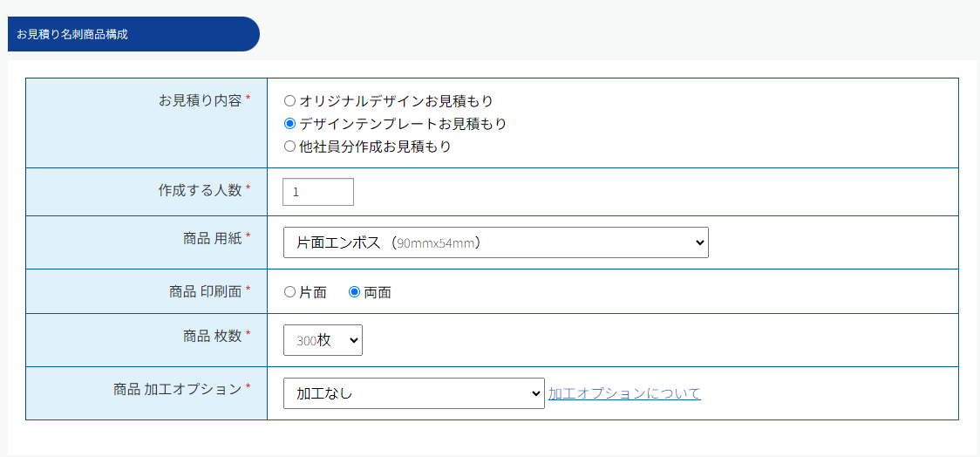Click the オリジナルデザインお見積もり label text
The width and height of the screenshot is (980, 457).
[397, 101]
